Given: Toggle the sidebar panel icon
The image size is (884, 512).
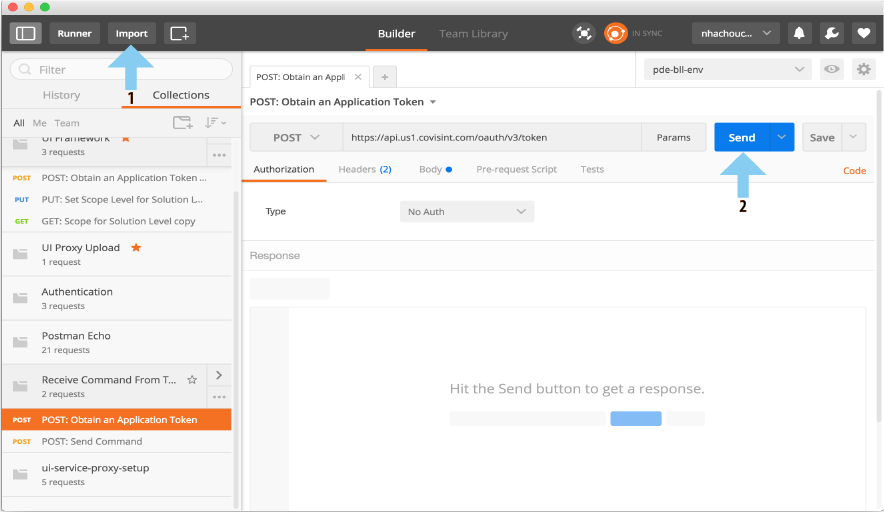Looking at the screenshot, I should (26, 33).
